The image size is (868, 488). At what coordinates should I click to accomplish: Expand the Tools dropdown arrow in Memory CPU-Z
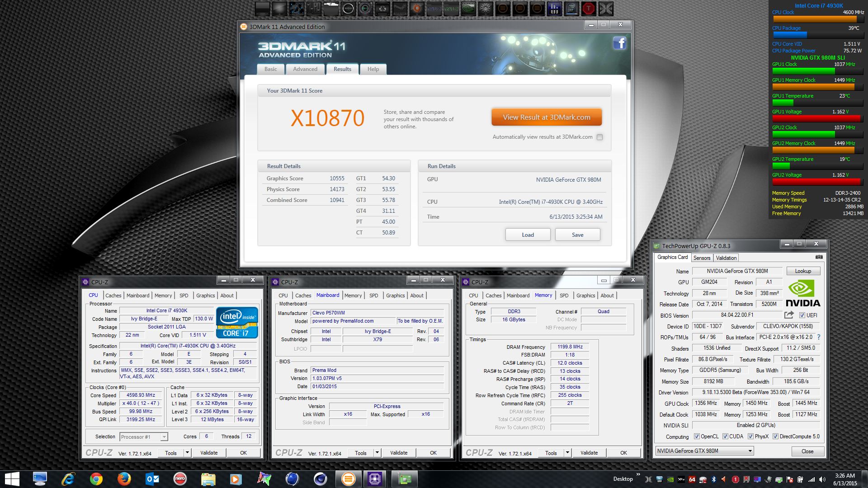567,453
